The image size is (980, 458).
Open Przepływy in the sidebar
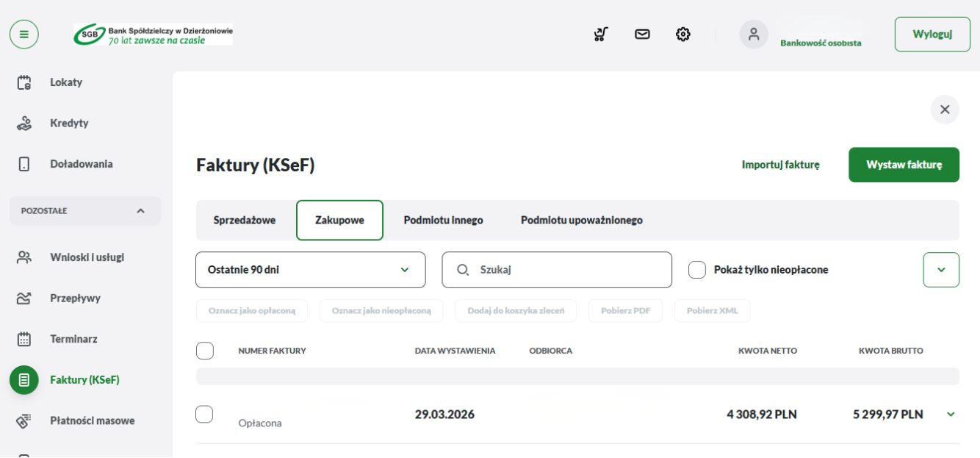pos(75,298)
